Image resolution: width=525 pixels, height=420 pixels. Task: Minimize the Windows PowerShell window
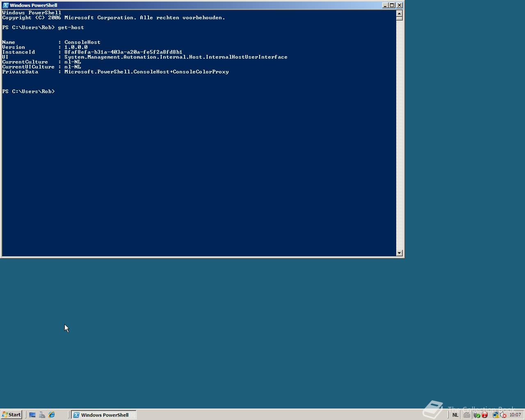click(385, 5)
